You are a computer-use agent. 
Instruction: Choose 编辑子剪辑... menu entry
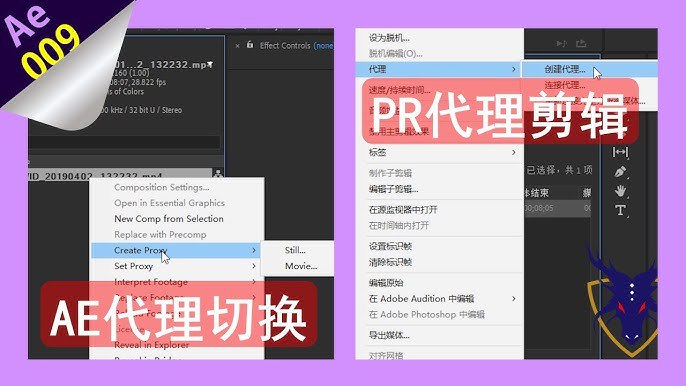pyautogui.click(x=393, y=189)
